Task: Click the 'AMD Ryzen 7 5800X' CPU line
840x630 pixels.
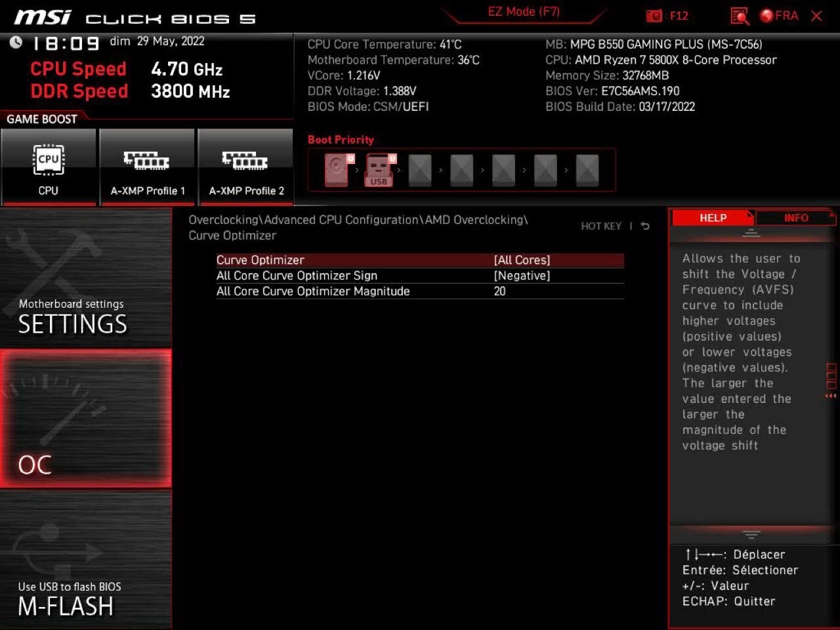Action: coord(661,60)
